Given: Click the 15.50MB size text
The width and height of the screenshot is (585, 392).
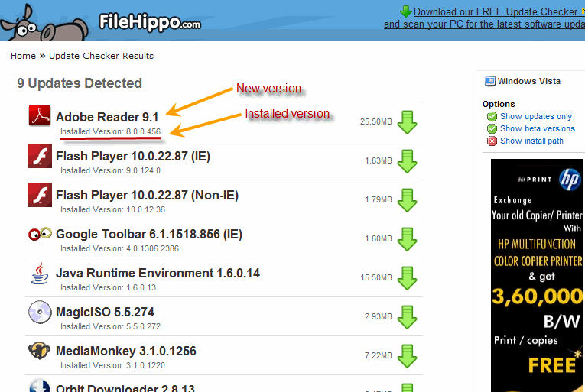Looking at the screenshot, I should (376, 277).
